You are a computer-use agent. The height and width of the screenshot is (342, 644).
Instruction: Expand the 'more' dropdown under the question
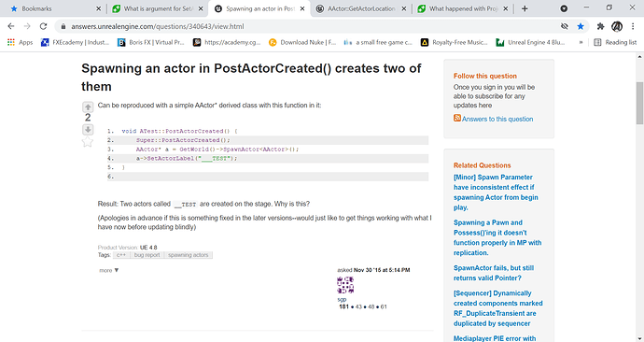tap(109, 270)
